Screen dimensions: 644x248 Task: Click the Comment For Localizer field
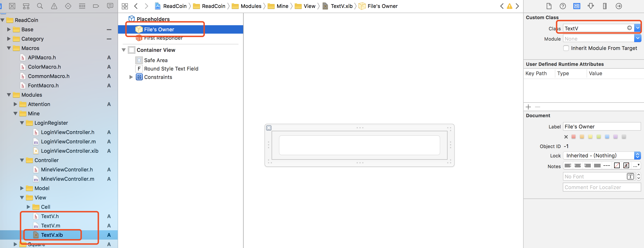tap(602, 188)
